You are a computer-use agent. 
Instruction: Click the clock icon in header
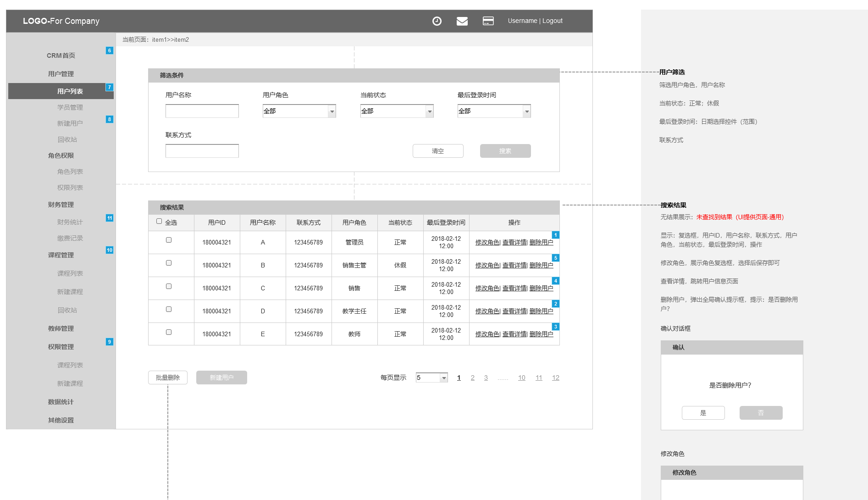(437, 21)
